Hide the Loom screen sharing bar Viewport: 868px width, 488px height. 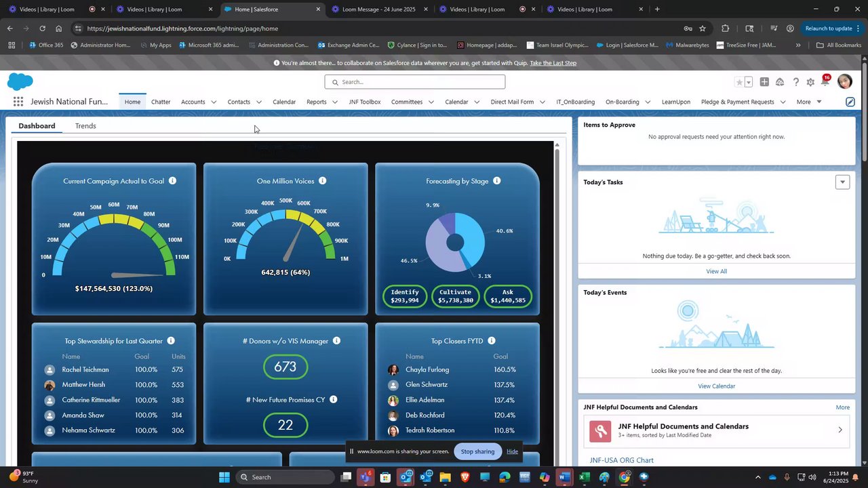(x=512, y=451)
